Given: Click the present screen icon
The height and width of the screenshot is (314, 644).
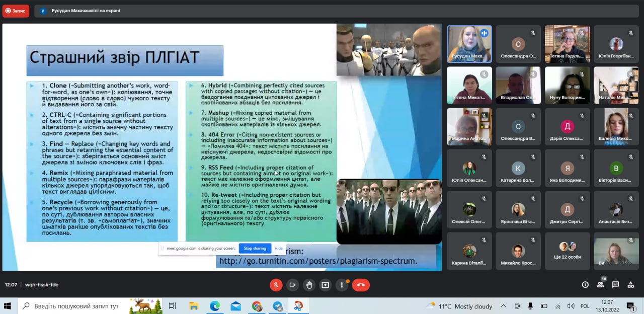Looking at the screenshot, I should pyautogui.click(x=326, y=285).
